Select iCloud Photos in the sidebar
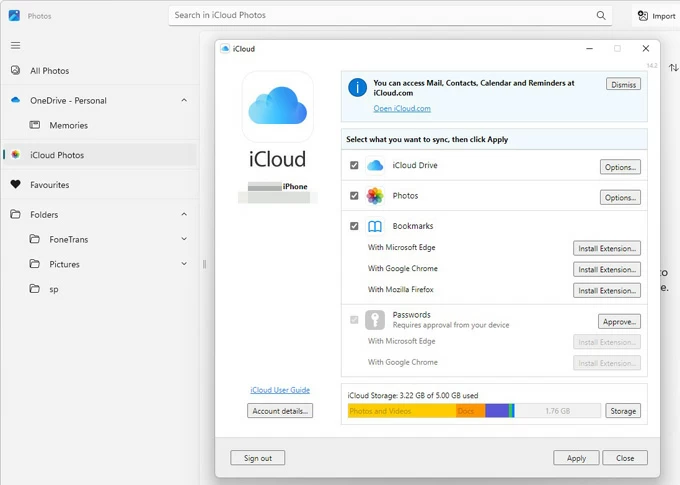The height and width of the screenshot is (485, 680). tap(57, 155)
